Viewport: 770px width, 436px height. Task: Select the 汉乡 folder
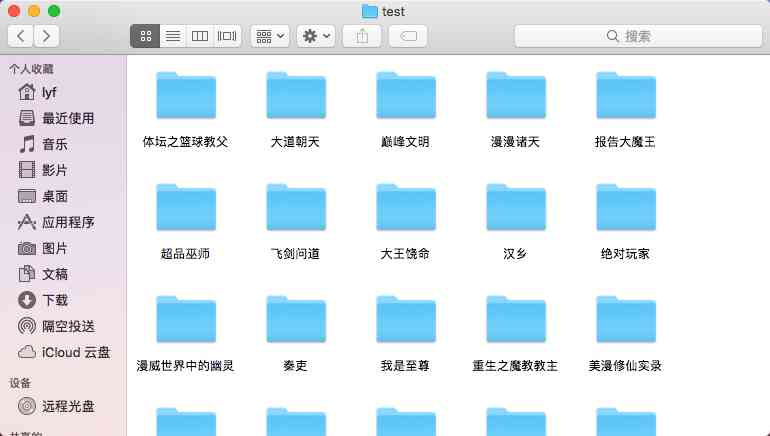tap(516, 208)
